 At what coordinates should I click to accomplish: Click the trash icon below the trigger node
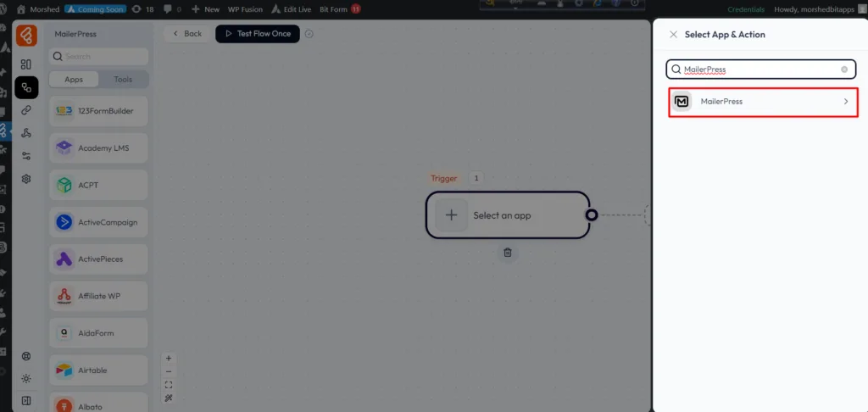(x=507, y=253)
